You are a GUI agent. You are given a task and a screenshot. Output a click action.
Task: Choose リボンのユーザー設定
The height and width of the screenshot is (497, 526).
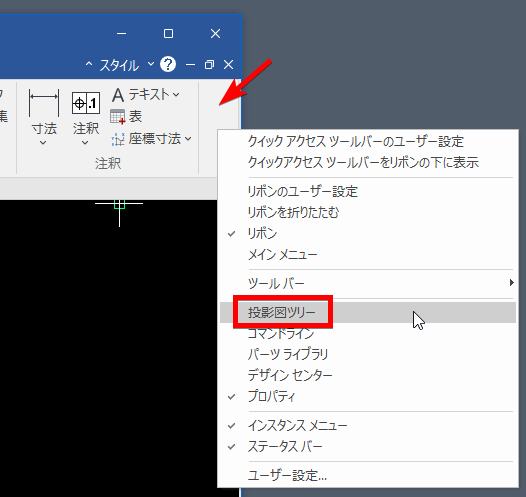click(x=368, y=191)
